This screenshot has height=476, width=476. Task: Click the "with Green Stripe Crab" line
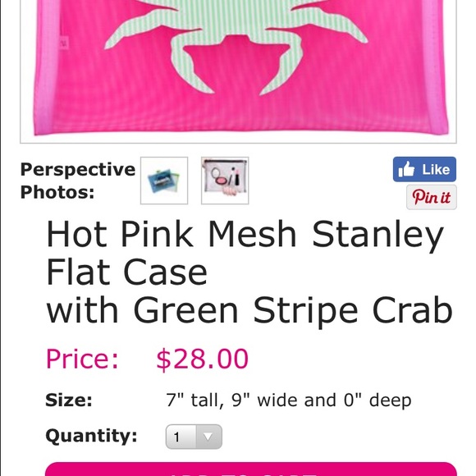(249, 311)
